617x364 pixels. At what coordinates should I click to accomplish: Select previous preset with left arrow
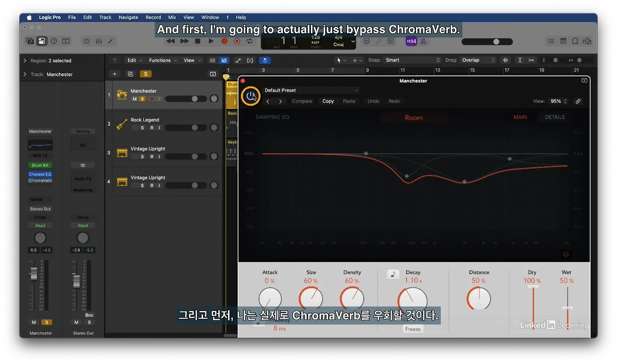pyautogui.click(x=268, y=101)
